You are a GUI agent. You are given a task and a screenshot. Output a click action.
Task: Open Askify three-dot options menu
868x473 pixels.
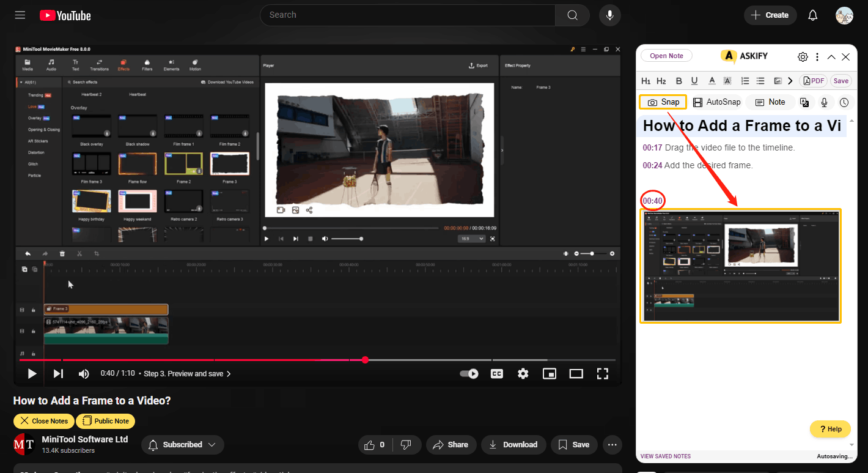[x=817, y=57]
